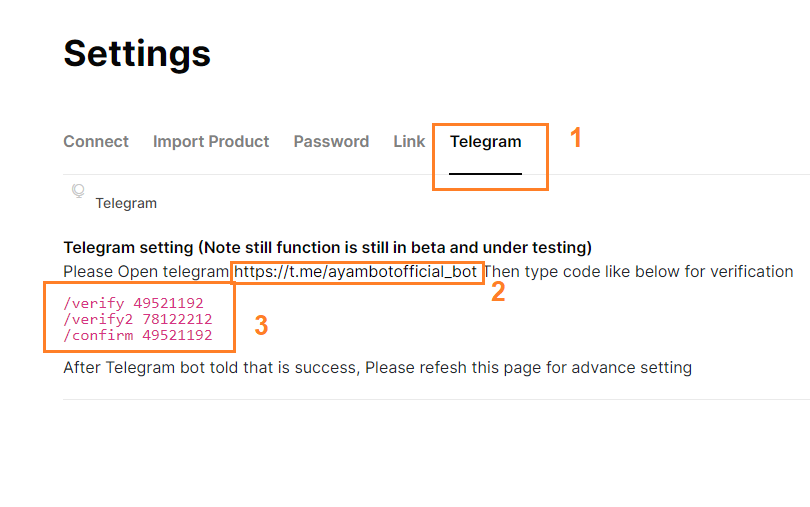The image size is (810, 507).
Task: Click the small icon above Telegram label
Action: coord(78,191)
